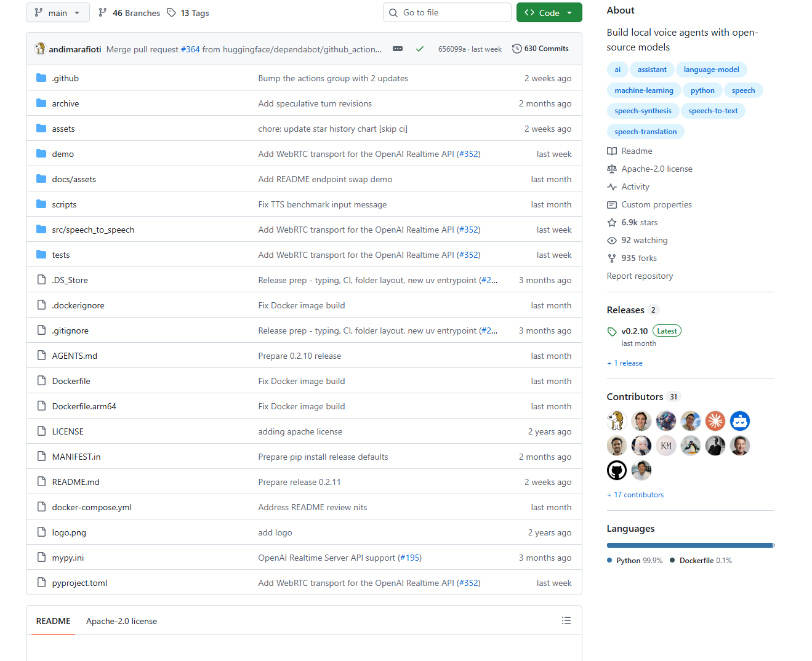The height and width of the screenshot is (661, 812).
Task: Switch to the README tab
Action: coord(54,621)
